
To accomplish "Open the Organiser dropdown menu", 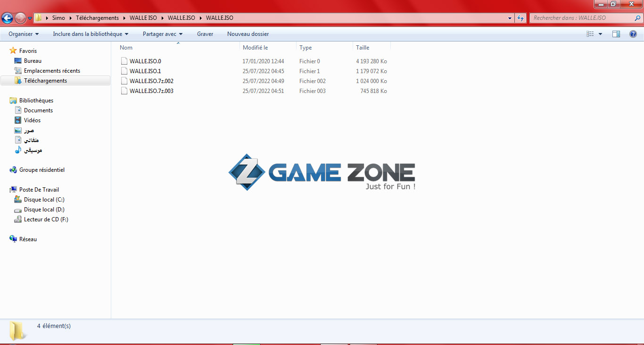I will (24, 34).
